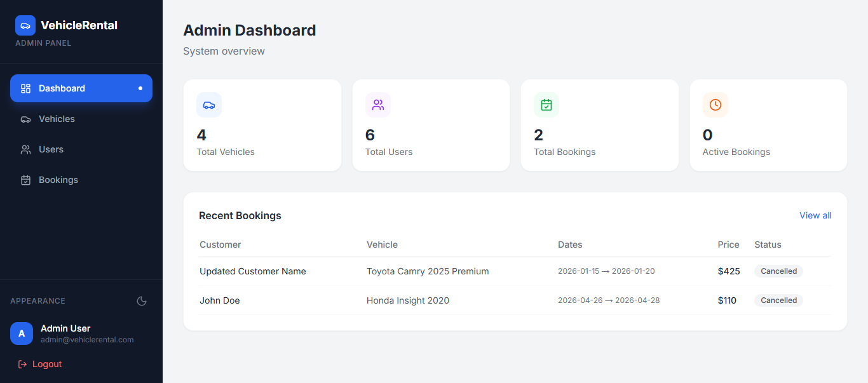Viewport: 868px width, 383px height.
Task: Click the VehicleRental car logo icon
Action: 25,25
